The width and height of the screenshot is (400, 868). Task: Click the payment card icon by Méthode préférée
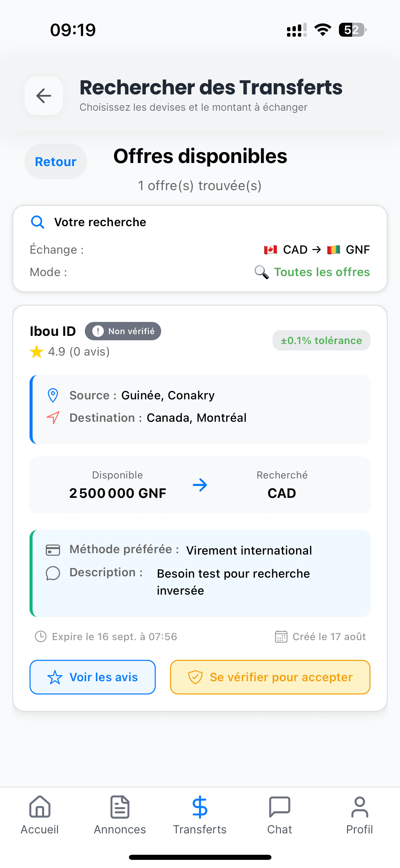(53, 550)
